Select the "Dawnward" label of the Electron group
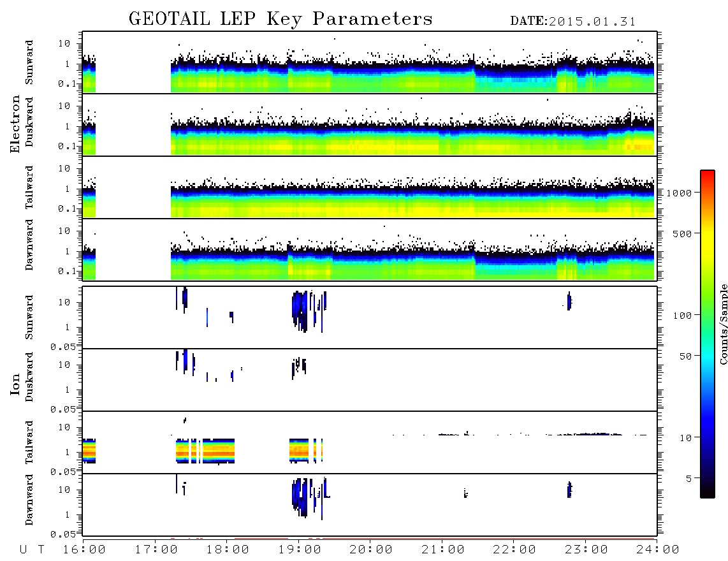The width and height of the screenshot is (728, 561). [x=29, y=245]
